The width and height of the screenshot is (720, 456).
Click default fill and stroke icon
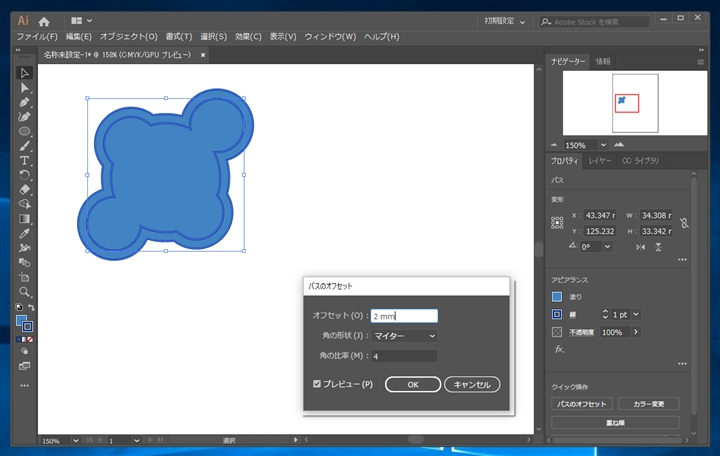[19, 307]
